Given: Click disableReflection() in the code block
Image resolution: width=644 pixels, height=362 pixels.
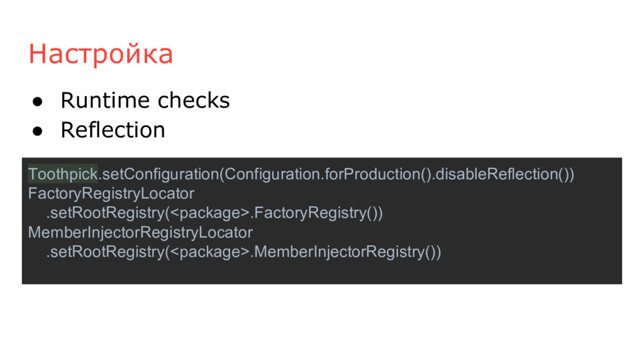Looking at the screenshot, I should coord(502,174).
